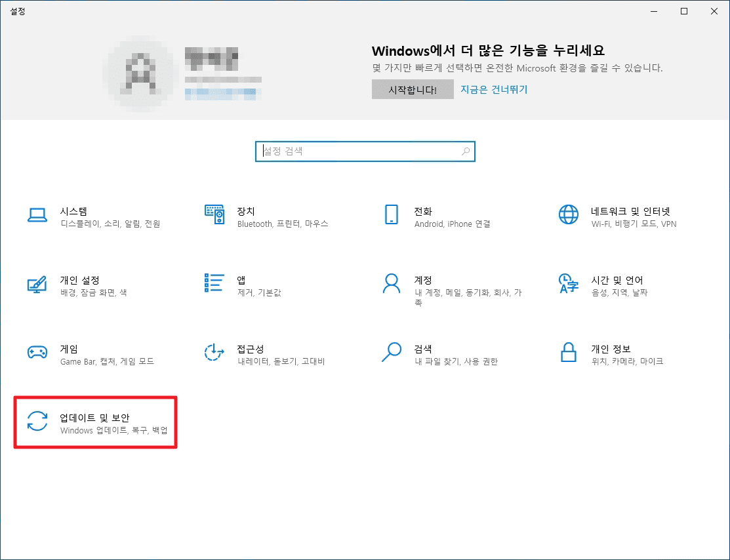
Task: Click the 설정 title in the title bar
Action: click(x=18, y=11)
